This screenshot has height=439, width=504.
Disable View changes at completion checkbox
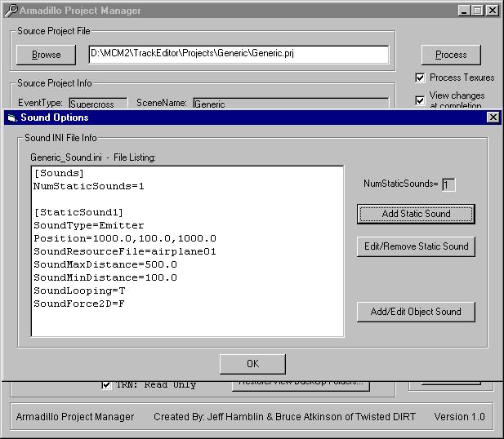tap(420, 100)
